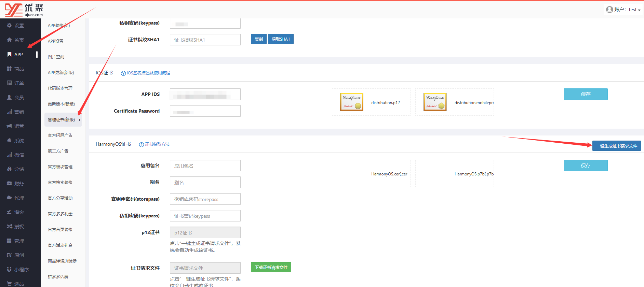Click the flame icon next to 分销
644x287 pixels.
coord(9,169)
